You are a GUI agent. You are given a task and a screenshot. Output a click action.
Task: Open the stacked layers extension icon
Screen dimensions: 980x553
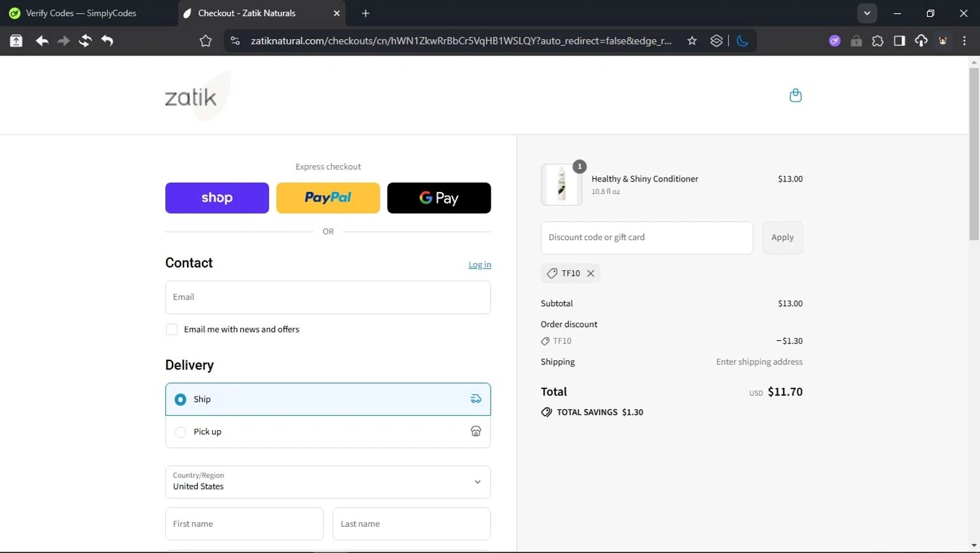[x=716, y=41]
